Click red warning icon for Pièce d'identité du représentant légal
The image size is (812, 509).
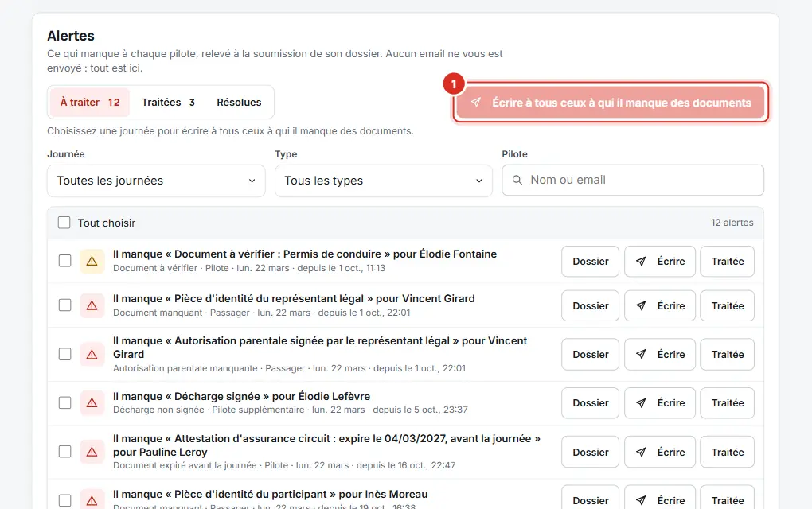92,305
